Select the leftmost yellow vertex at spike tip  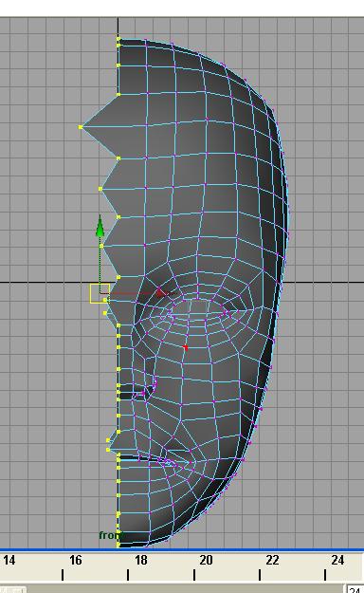[81, 127]
